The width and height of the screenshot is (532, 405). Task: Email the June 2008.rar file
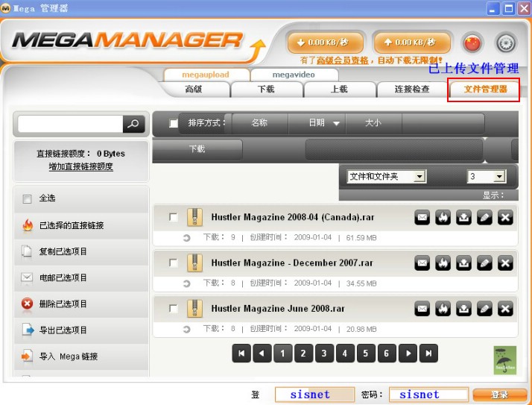coord(422,309)
